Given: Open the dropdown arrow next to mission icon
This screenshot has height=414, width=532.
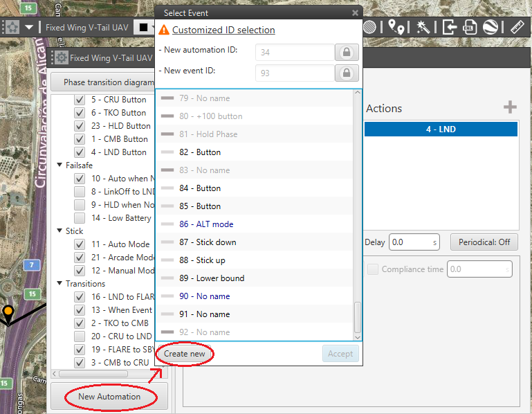Looking at the screenshot, I should click(29, 27).
